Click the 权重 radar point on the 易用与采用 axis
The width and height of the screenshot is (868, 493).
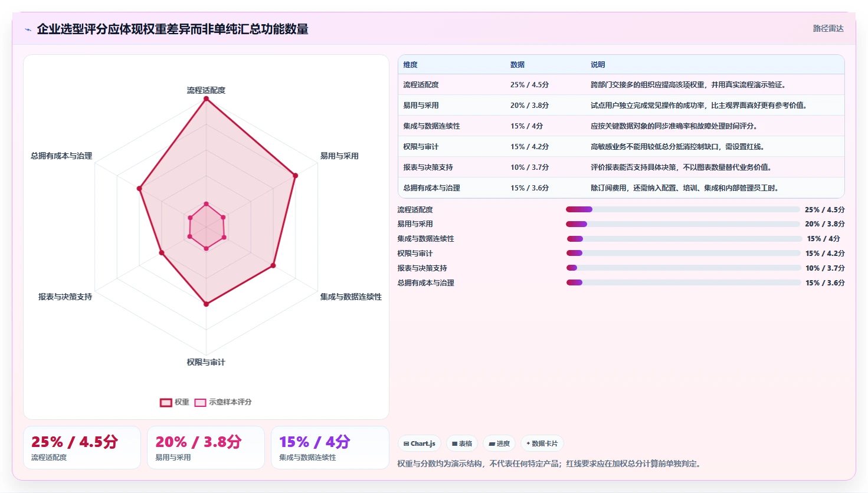(296, 175)
